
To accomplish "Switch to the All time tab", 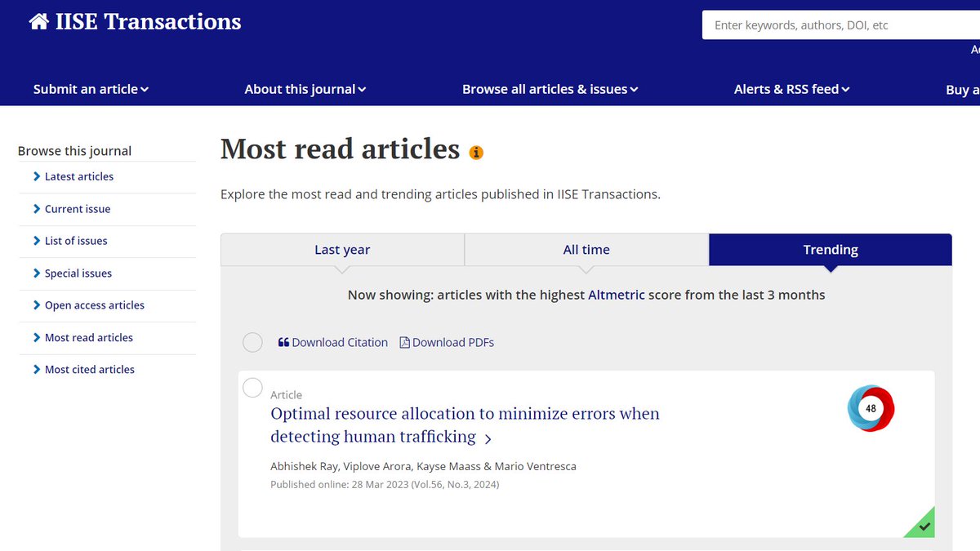I will point(586,250).
